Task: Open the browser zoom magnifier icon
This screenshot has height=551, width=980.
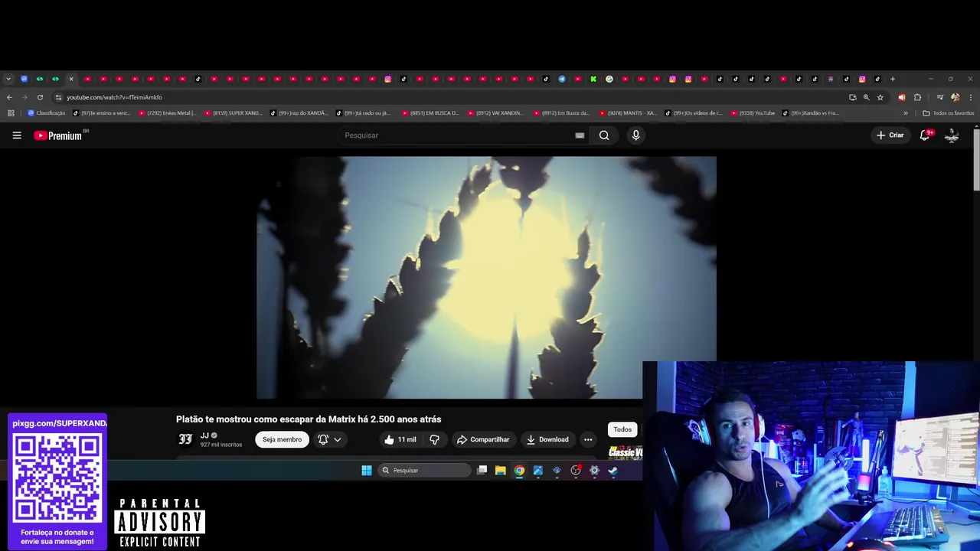Action: tap(867, 97)
